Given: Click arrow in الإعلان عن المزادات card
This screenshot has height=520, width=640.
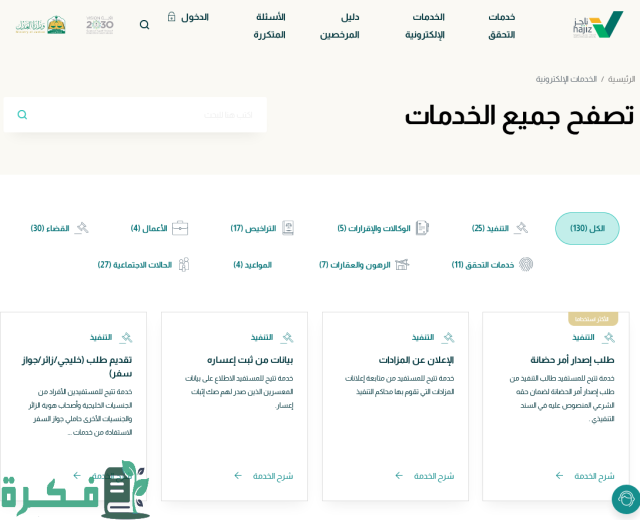Looking at the screenshot, I should tap(399, 476).
